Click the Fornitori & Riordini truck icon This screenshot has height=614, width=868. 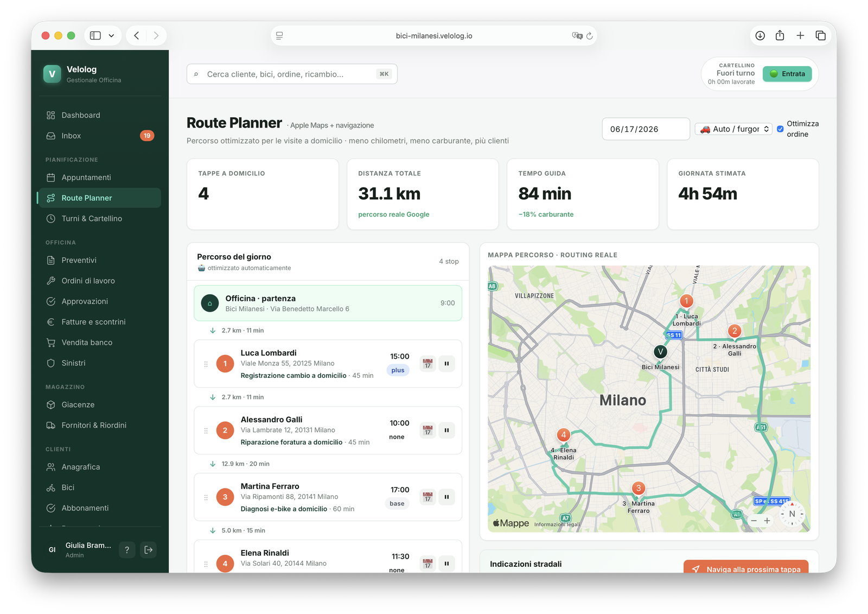[51, 426]
